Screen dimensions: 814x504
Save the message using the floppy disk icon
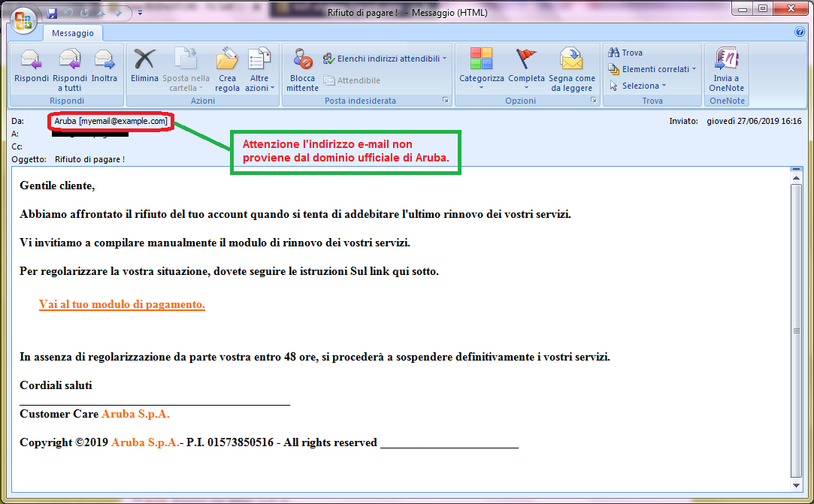click(x=52, y=14)
